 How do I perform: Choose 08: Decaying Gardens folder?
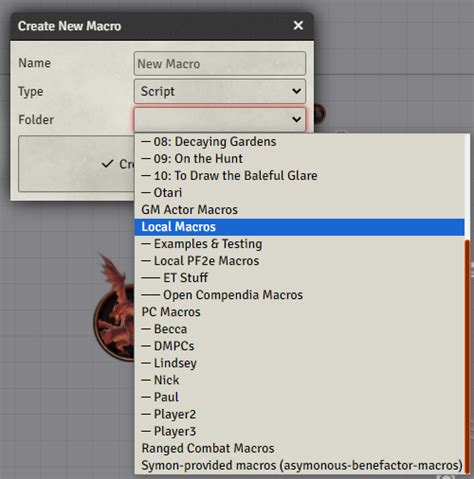[299, 142]
